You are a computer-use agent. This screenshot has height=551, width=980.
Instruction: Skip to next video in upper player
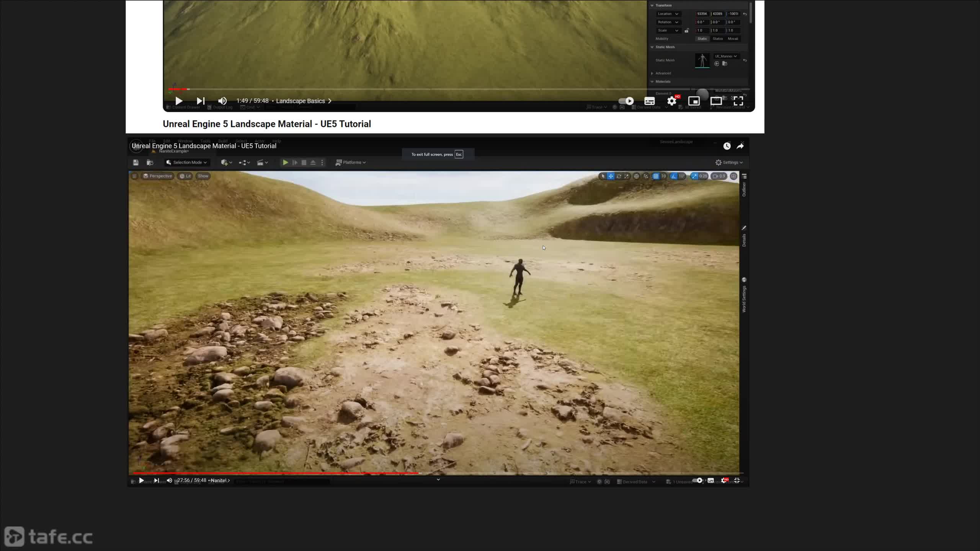click(x=201, y=101)
